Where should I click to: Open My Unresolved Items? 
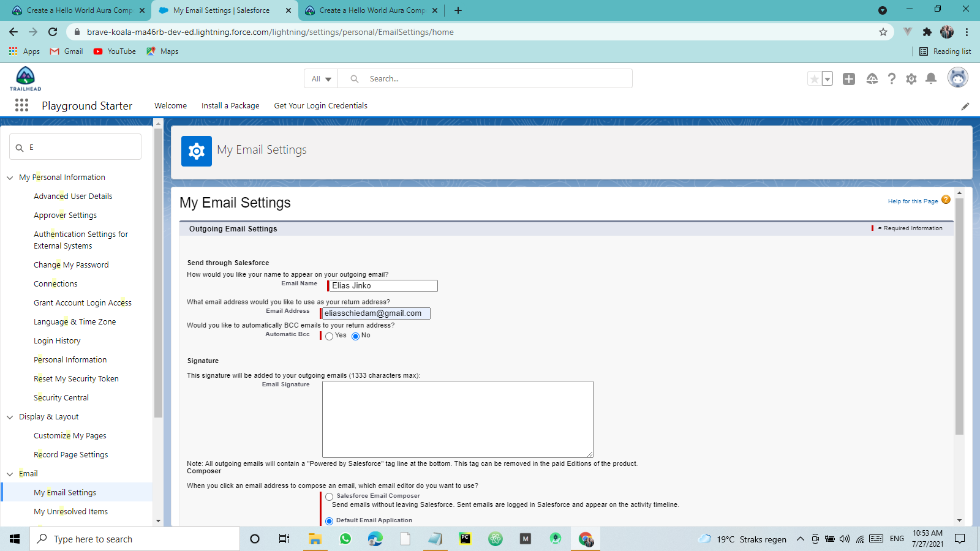pos(70,512)
